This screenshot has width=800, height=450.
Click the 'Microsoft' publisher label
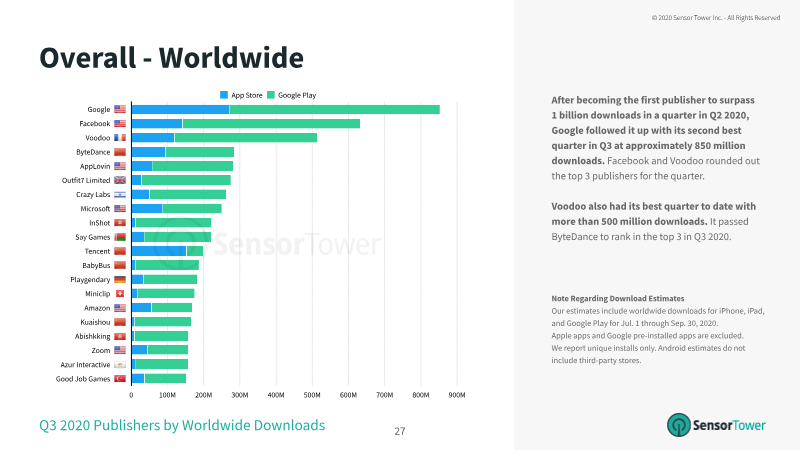coord(95,209)
